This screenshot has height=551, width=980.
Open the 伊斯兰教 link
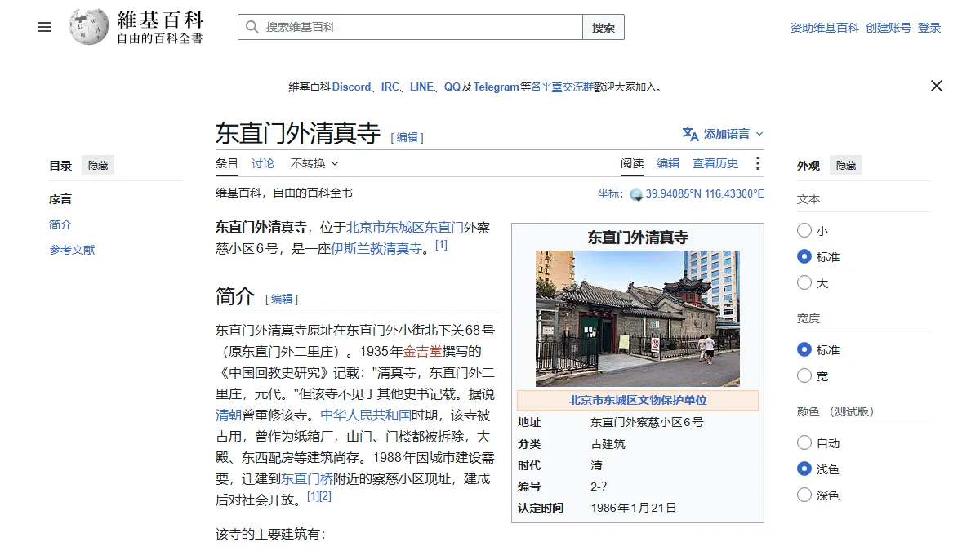pyautogui.click(x=357, y=249)
